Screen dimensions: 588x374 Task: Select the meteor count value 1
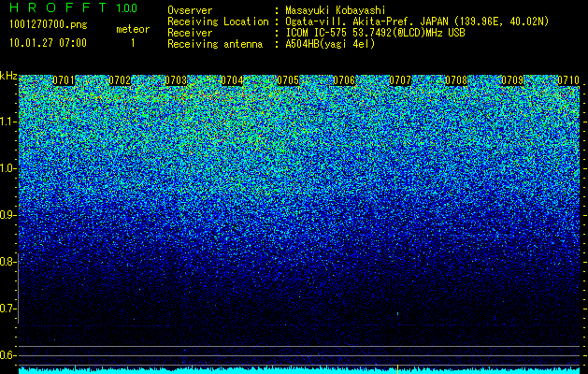coord(133,43)
